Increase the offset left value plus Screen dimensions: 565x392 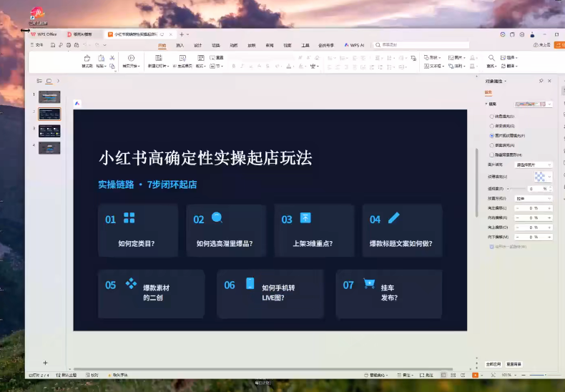tap(549, 208)
